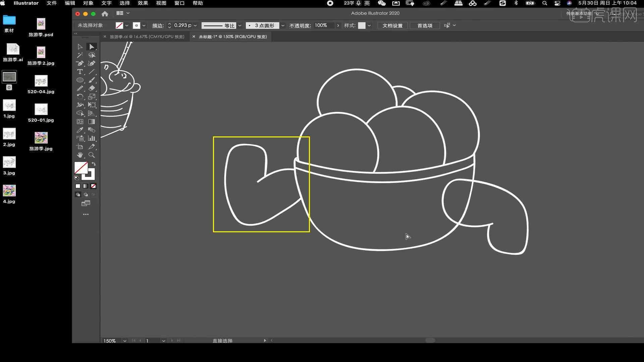Image resolution: width=644 pixels, height=362 pixels.
Task: Open the 样式 graphic style dropdown
Action: point(369,25)
